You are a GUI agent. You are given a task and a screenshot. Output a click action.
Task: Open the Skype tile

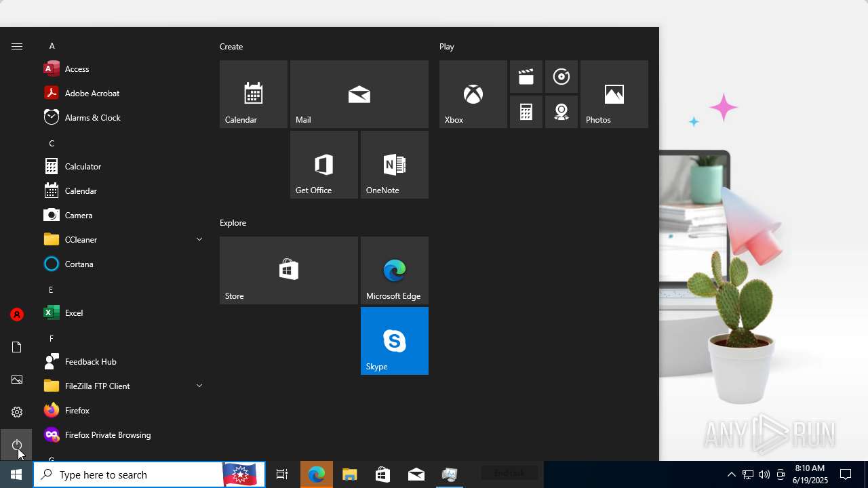[395, 341]
